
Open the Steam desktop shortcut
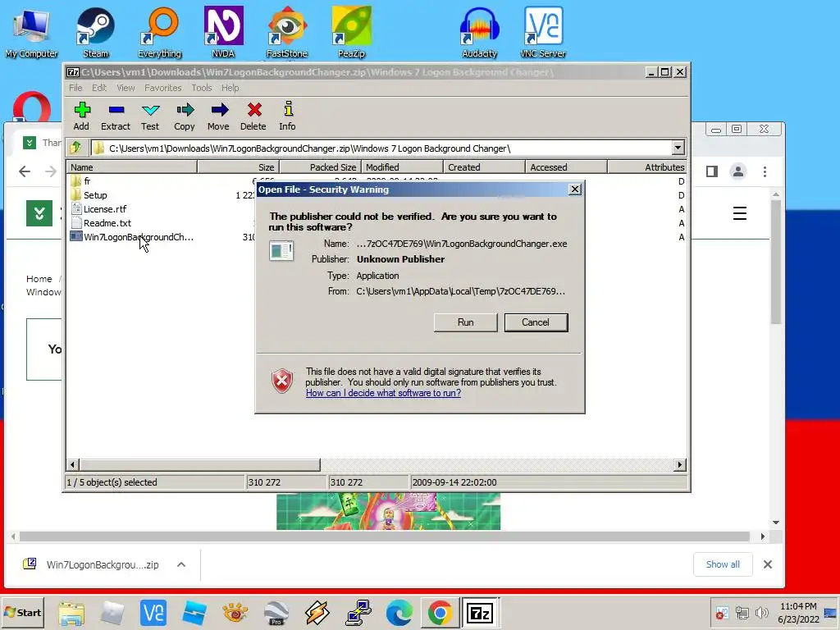coord(95,32)
